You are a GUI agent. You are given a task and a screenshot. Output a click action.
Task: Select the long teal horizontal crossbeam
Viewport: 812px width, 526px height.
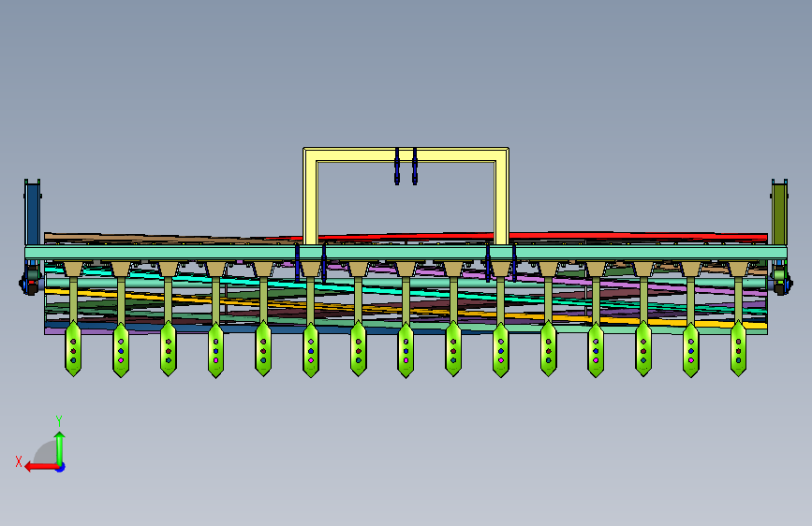[x=406, y=253]
